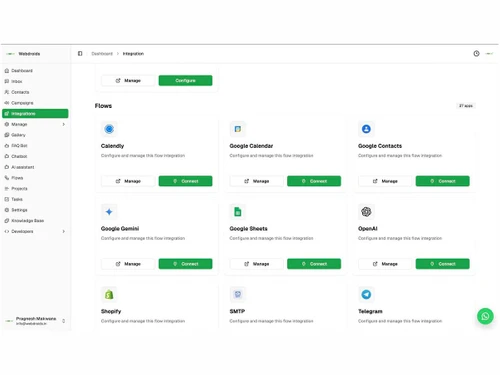Viewport: 500px width, 375px height.
Task: Connect the Google Contacts integration
Action: coord(442,181)
